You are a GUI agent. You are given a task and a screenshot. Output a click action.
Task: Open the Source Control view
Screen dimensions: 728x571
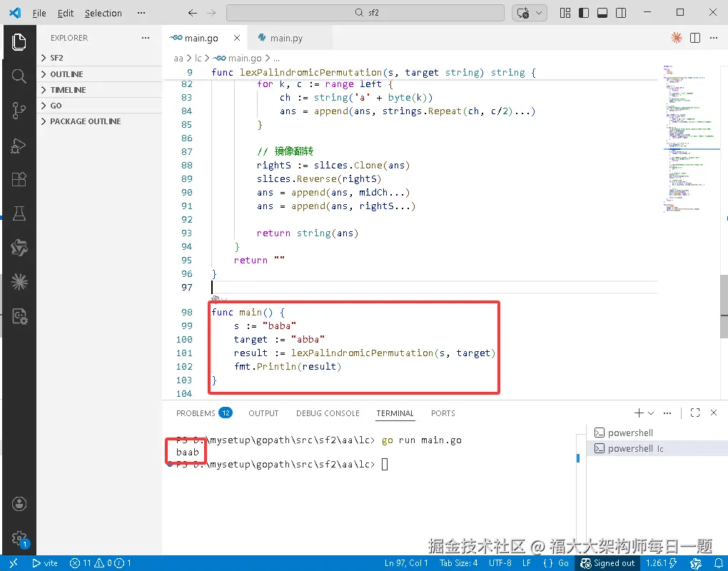(19, 111)
